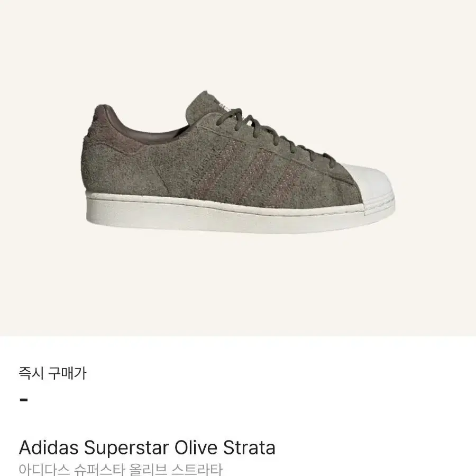Click the dash price placeholder under 즉시 구매가
Viewport: 476px width, 476px height.
point(24,400)
